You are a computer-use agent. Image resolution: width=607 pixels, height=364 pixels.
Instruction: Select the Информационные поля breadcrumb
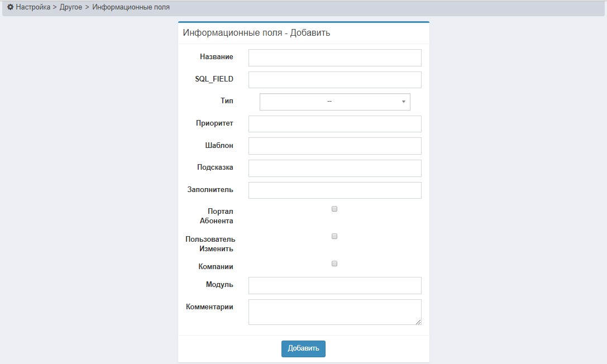pyautogui.click(x=131, y=8)
